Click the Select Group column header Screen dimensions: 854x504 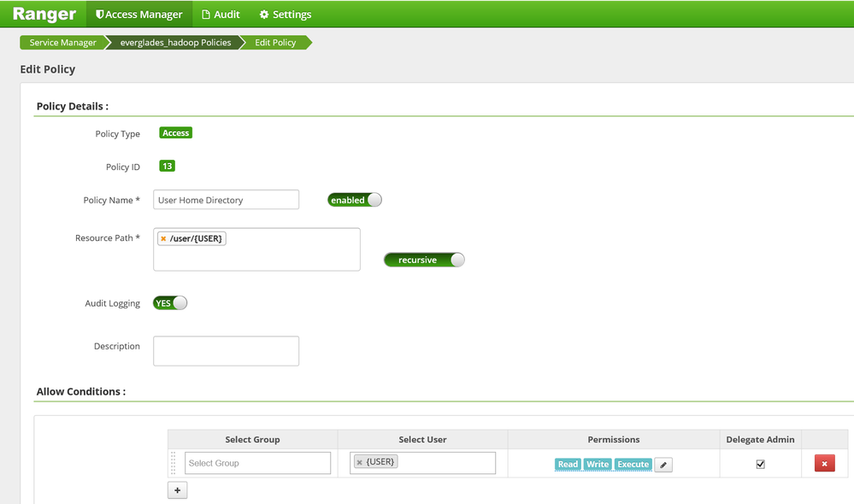[x=253, y=439]
